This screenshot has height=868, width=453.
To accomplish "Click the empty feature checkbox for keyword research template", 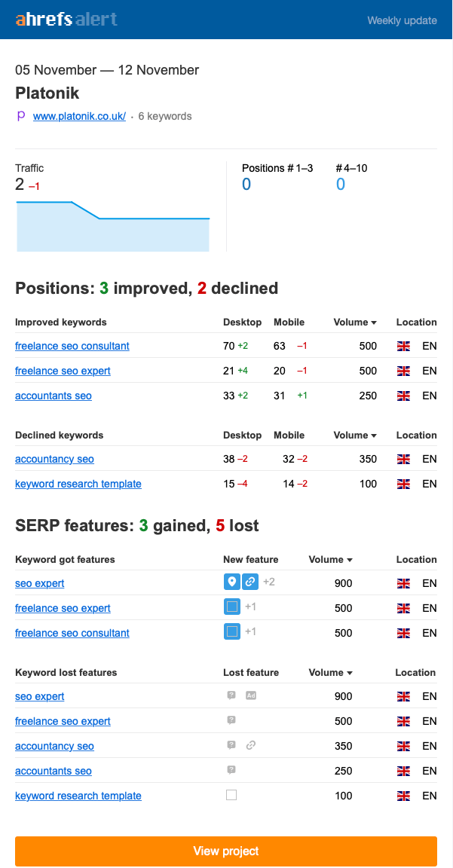I will [231, 796].
